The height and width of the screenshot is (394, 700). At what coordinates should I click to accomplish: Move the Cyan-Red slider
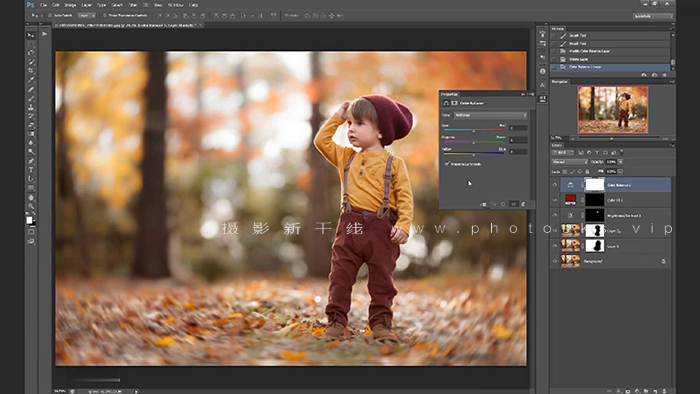point(474,130)
